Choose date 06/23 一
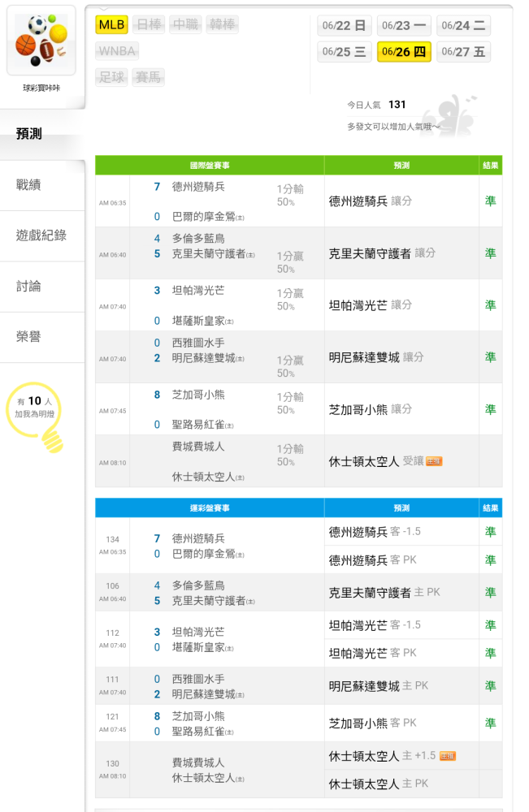Screen dimensions: 529x812 click(404, 25)
